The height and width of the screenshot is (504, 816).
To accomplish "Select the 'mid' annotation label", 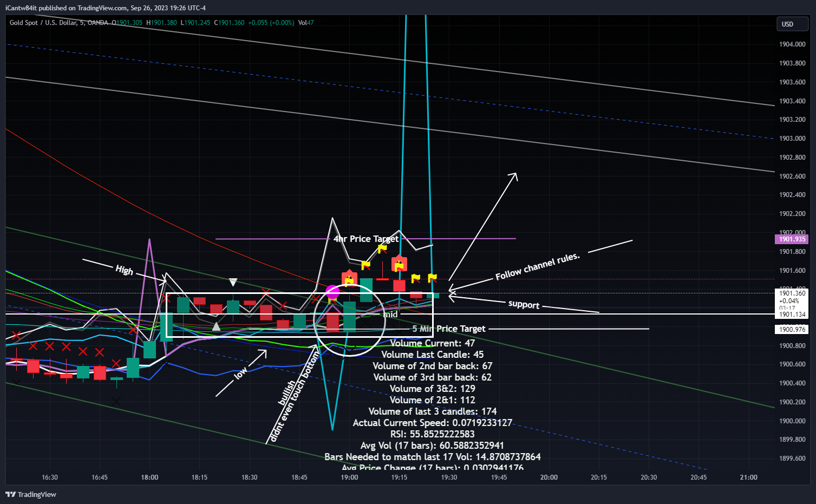I will click(x=390, y=314).
